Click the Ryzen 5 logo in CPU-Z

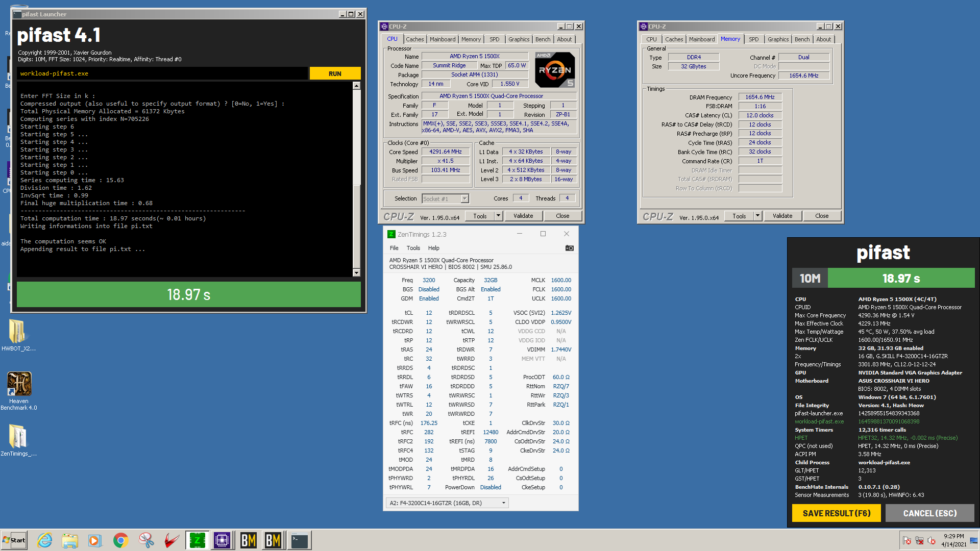555,70
